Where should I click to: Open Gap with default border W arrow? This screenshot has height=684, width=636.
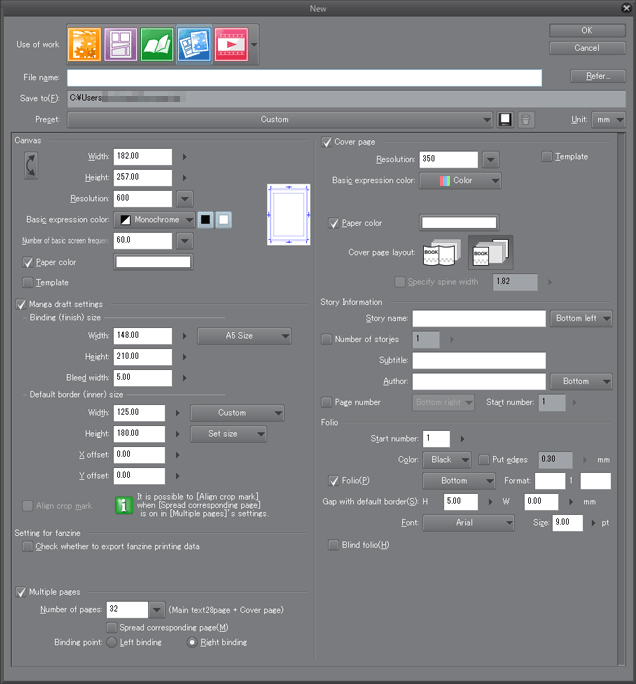tap(571, 502)
